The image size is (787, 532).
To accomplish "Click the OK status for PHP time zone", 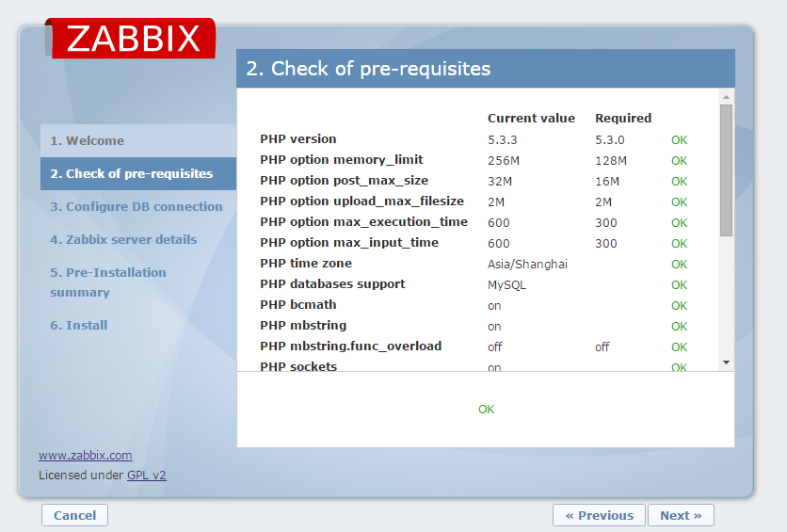I will (679, 264).
